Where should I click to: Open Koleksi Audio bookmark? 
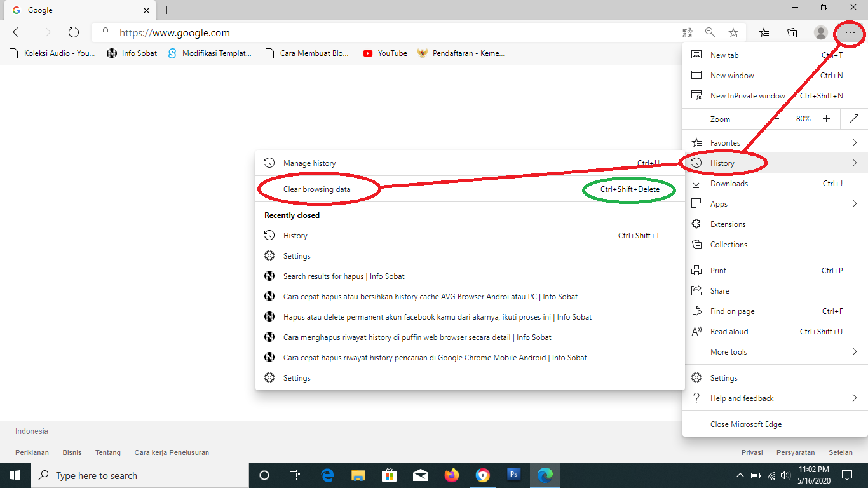(x=52, y=53)
